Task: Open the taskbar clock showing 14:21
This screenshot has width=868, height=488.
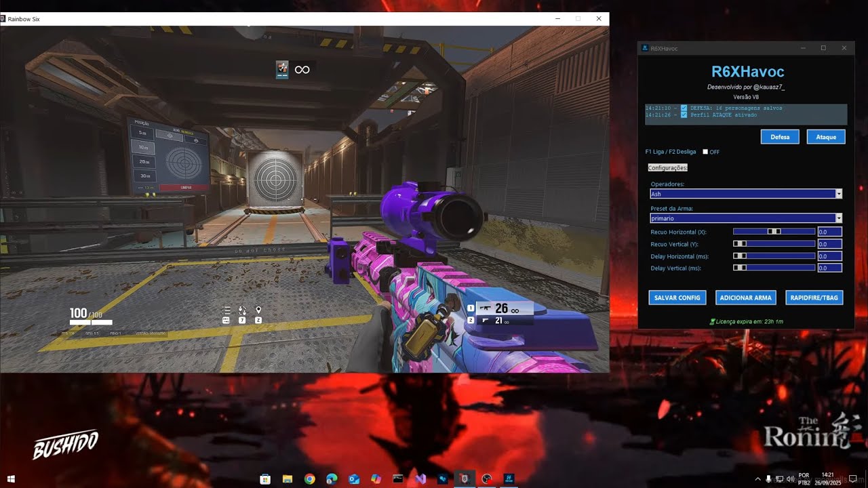Action: (827, 479)
